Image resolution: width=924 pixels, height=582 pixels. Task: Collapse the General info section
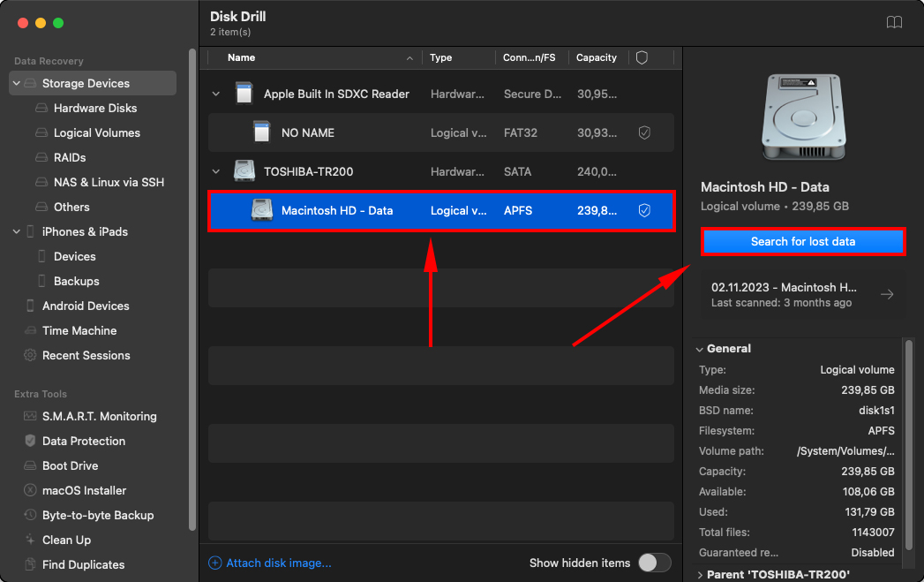coord(700,349)
